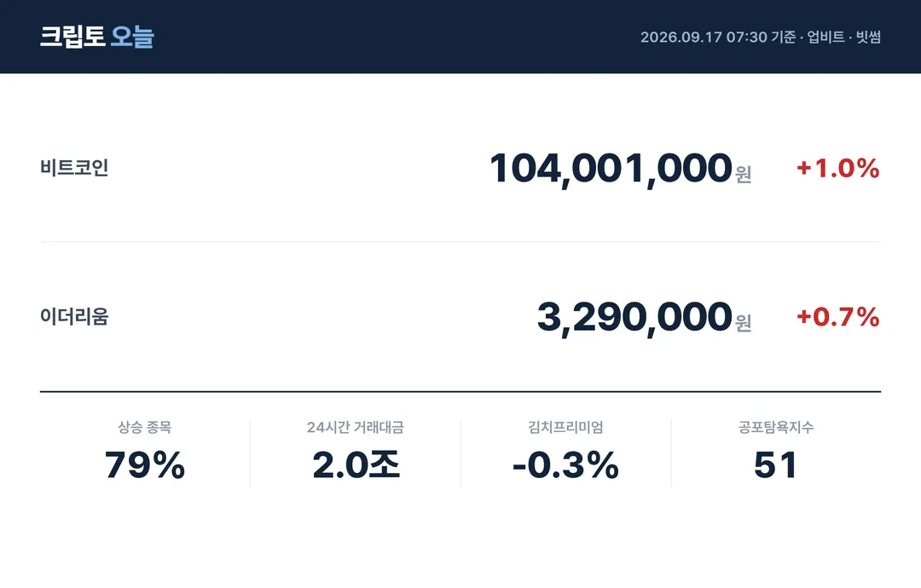Viewport: 921px width, 588px height.
Task: Select the 업비트 source label
Action: pyautogui.click(x=825, y=37)
